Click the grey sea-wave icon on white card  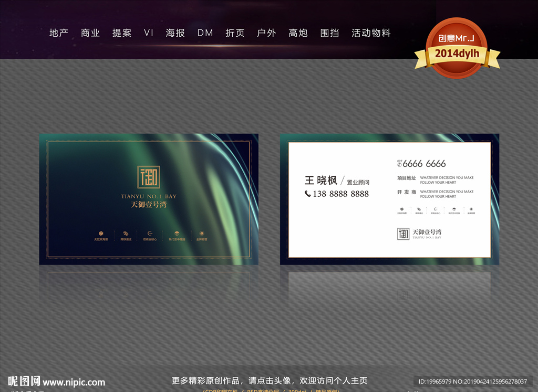tap(402, 209)
